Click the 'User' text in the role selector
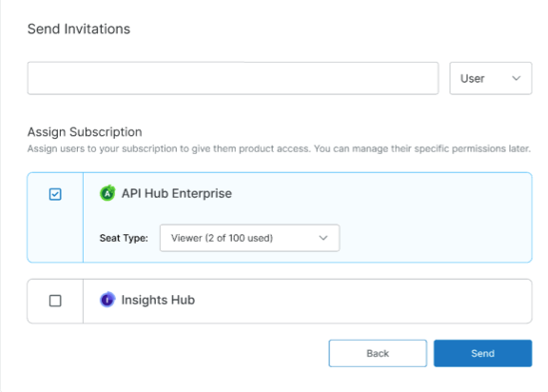548x392 pixels. (x=472, y=79)
